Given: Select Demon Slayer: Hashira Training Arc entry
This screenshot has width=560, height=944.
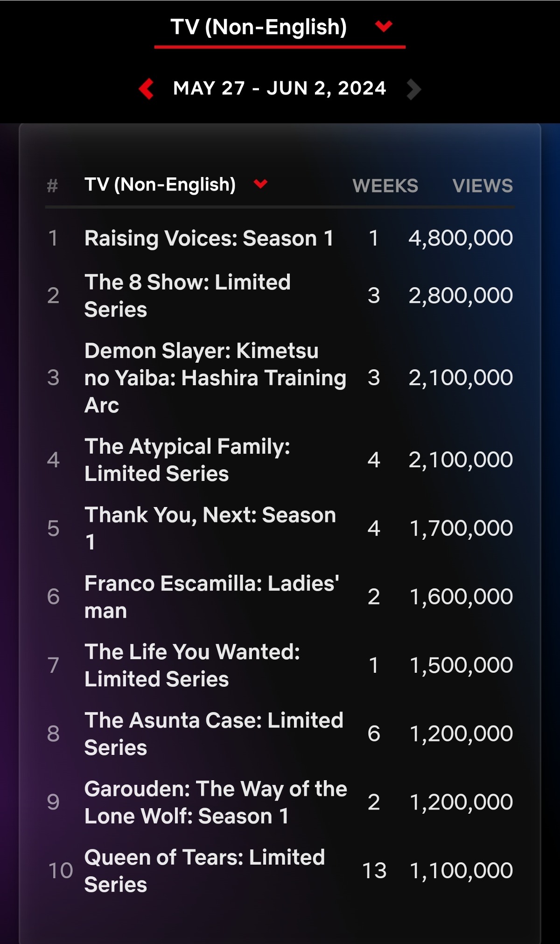Looking at the screenshot, I should [x=215, y=378].
